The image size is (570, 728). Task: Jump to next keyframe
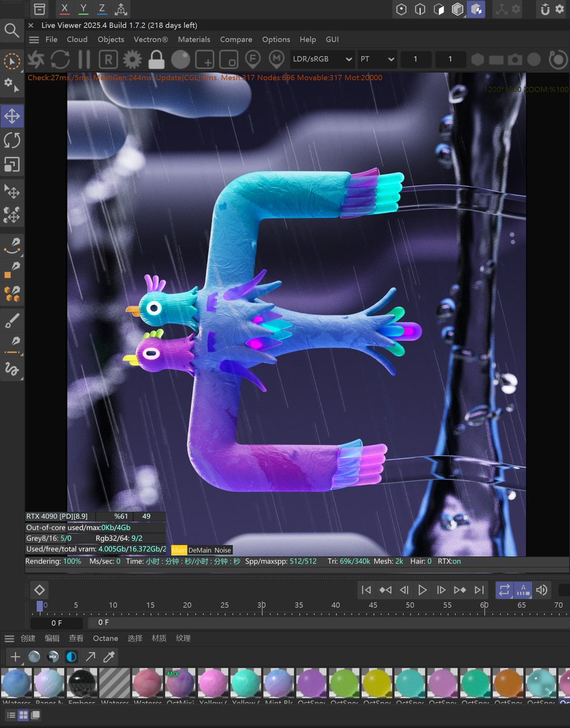point(460,590)
